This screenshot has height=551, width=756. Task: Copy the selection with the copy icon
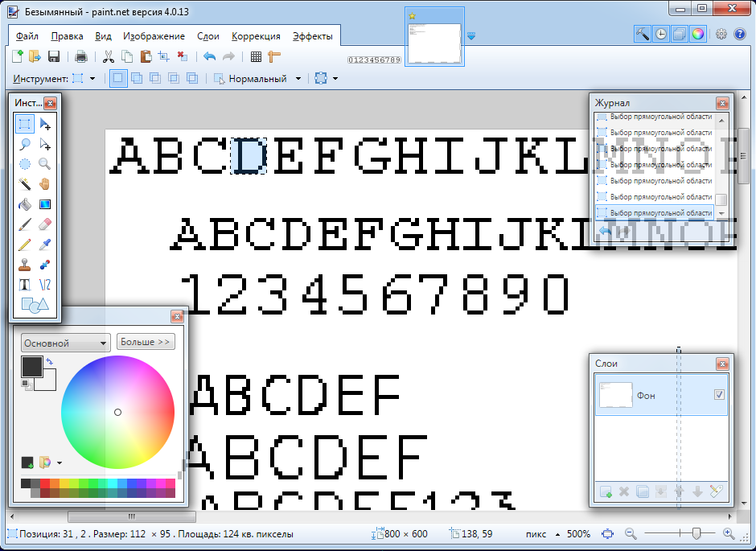pyautogui.click(x=127, y=57)
